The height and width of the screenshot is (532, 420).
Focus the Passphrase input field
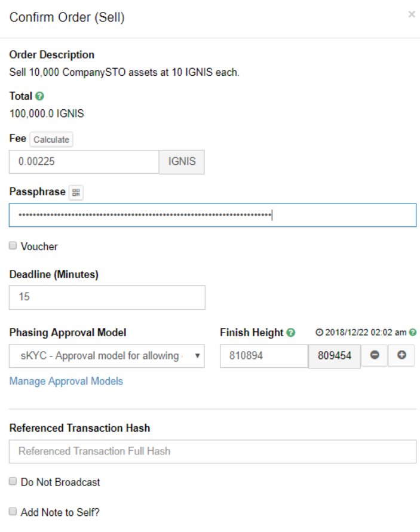click(212, 215)
